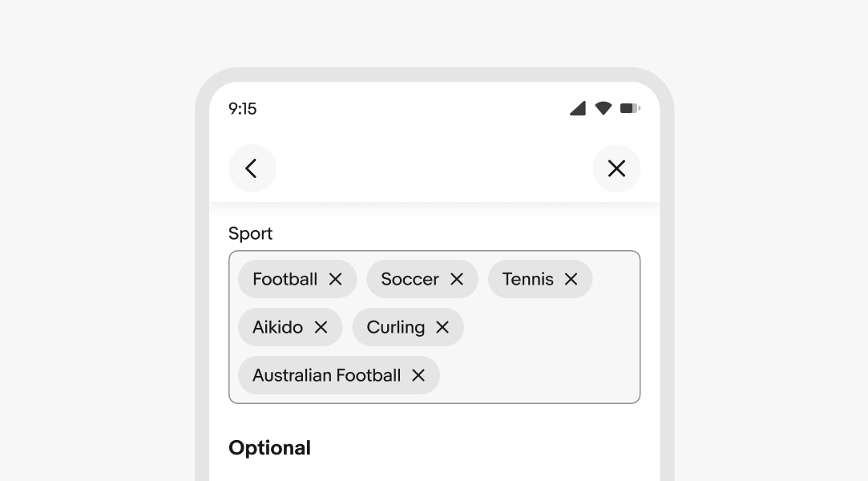Click the Sport field label
868x481 pixels.
click(x=250, y=234)
